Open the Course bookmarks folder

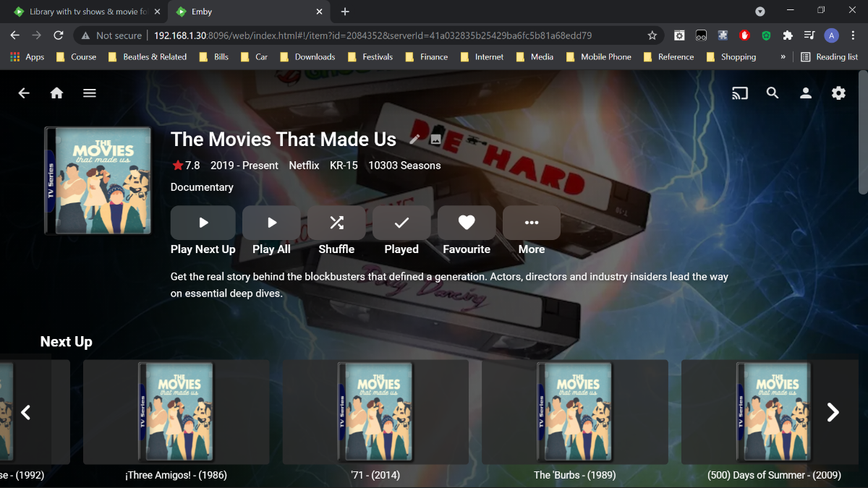76,57
